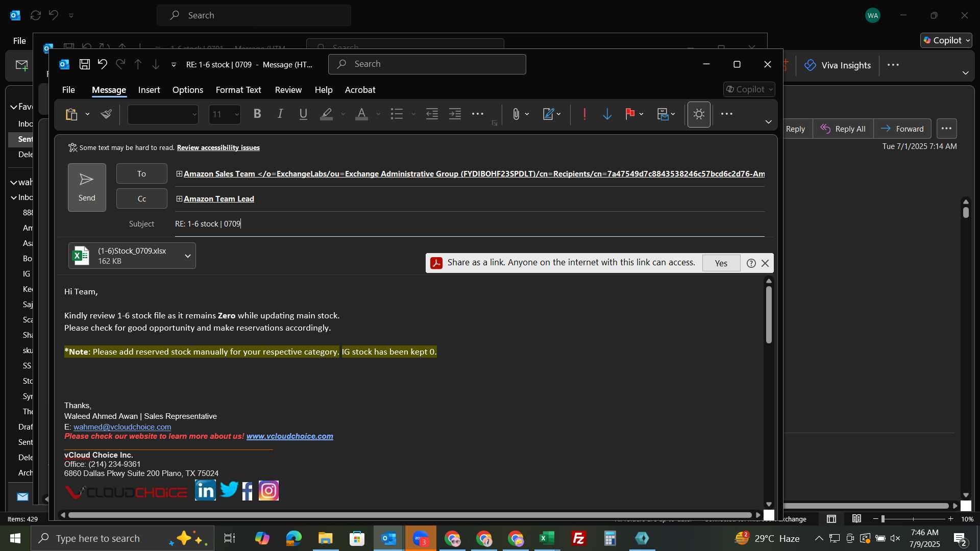Click Reply All in the reading pane

[x=843, y=129]
